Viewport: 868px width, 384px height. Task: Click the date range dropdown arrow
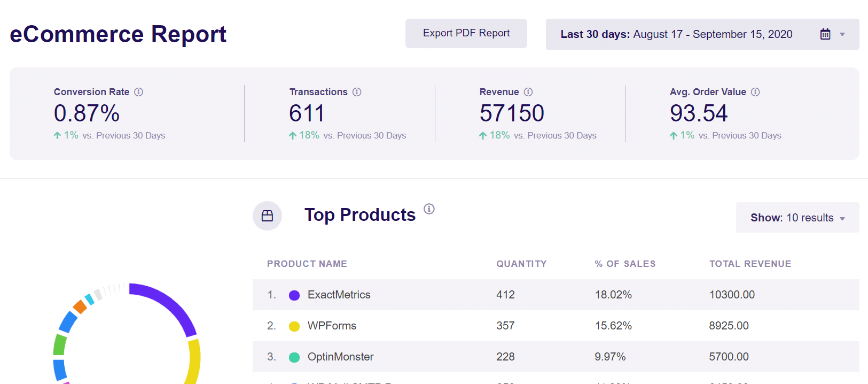[x=842, y=35]
